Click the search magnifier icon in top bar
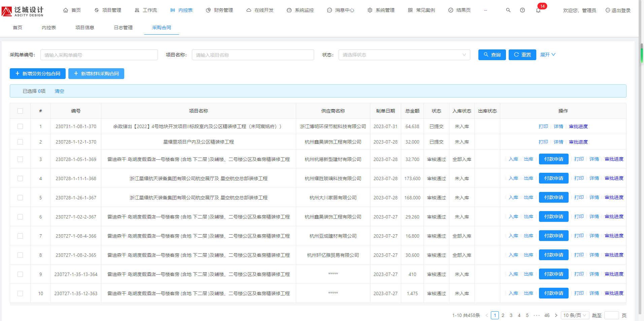 [508, 10]
